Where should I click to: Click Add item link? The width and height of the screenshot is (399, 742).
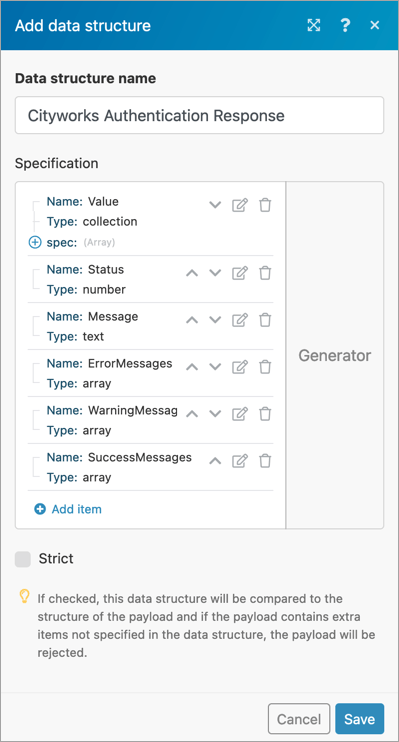(68, 509)
